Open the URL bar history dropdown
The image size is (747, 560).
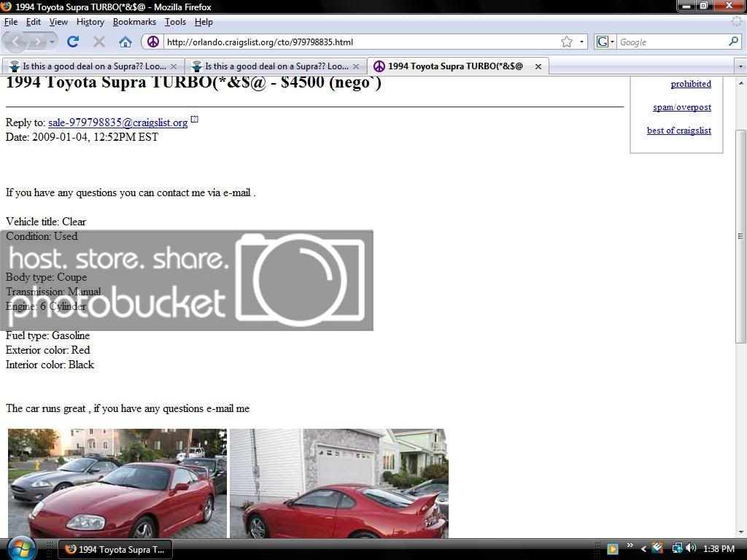click(581, 42)
